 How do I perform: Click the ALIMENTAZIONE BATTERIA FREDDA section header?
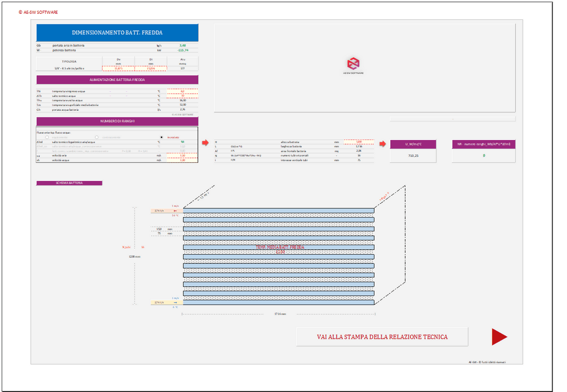(117, 80)
